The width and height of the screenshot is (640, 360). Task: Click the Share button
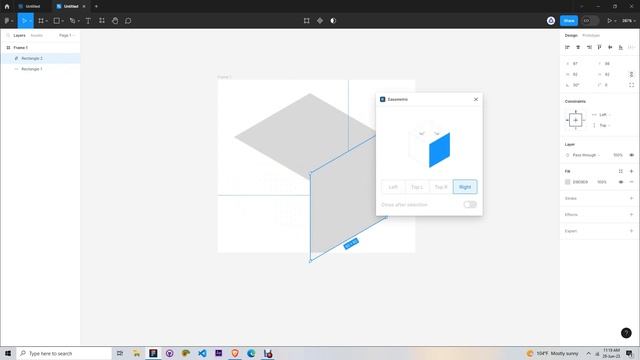coord(569,21)
